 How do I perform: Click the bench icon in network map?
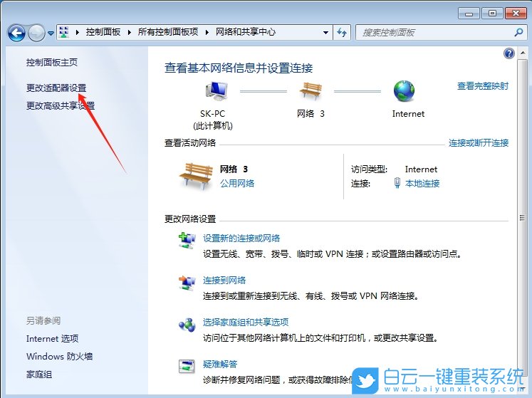[311, 91]
